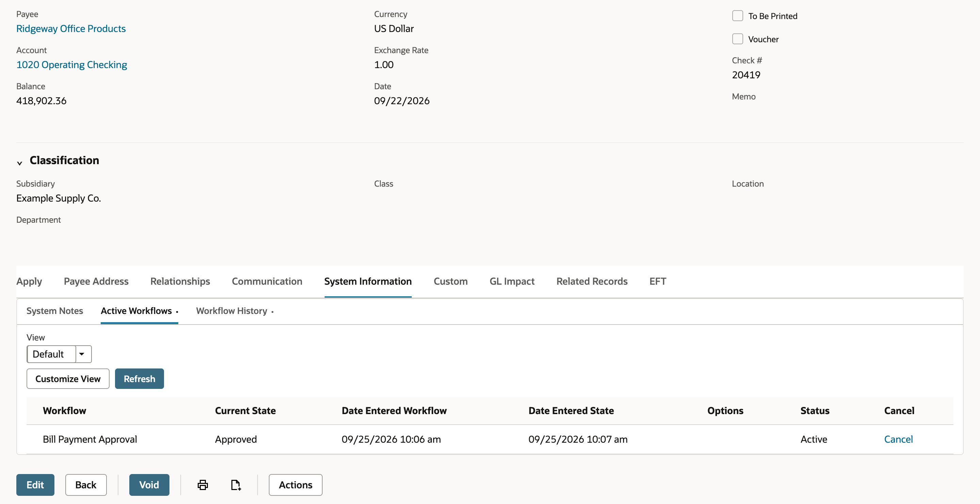Image resolution: width=980 pixels, height=504 pixels.
Task: Click the Customize View button
Action: click(x=68, y=379)
